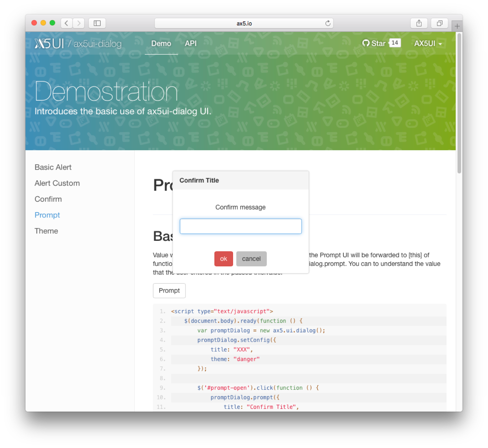Maximize the Safari window
The width and height of the screenshot is (488, 448).
(x=52, y=23)
